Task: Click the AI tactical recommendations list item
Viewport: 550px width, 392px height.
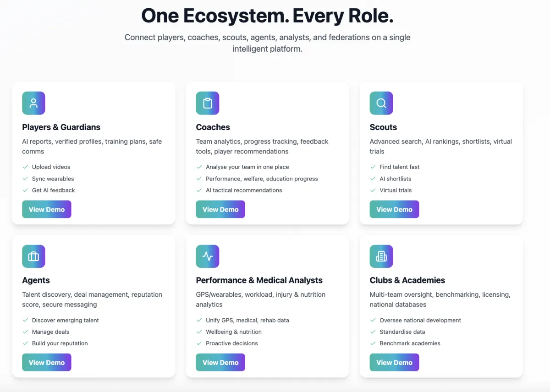Action: (x=244, y=191)
